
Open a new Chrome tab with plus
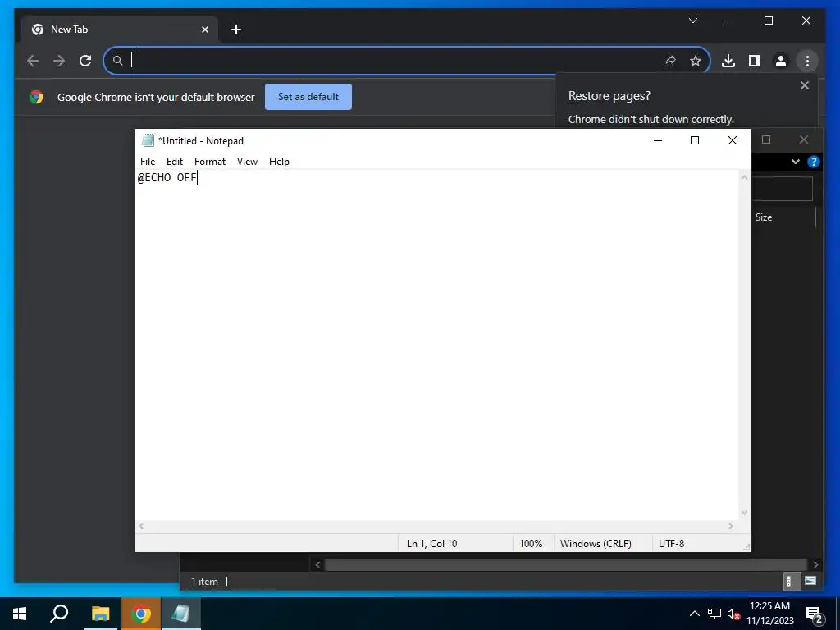click(236, 30)
